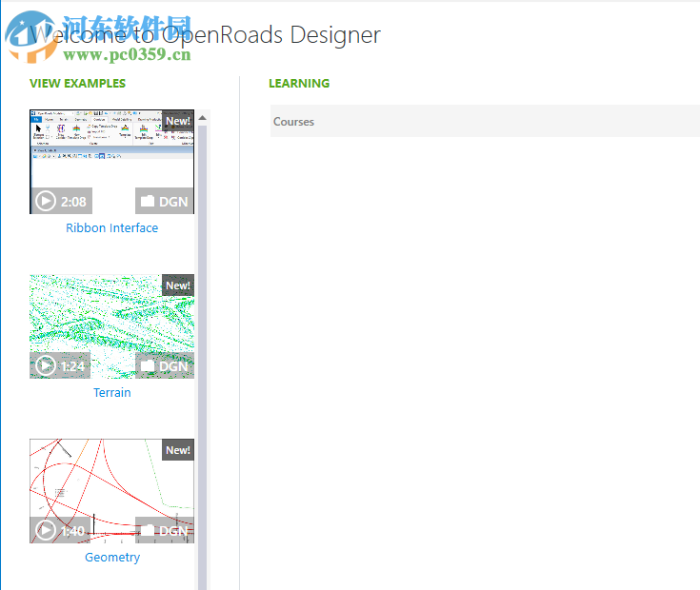This screenshot has width=700, height=590.
Task: Open the Geometry DGN file
Action: point(164,530)
